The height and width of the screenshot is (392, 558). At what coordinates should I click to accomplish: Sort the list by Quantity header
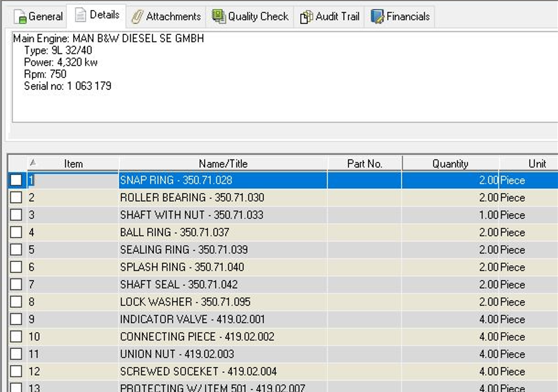(x=450, y=164)
